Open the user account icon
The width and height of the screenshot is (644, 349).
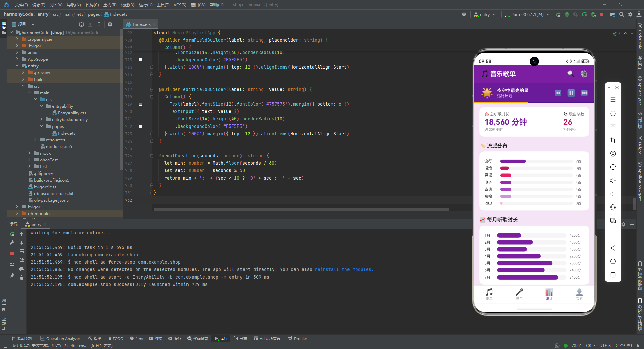point(639,15)
